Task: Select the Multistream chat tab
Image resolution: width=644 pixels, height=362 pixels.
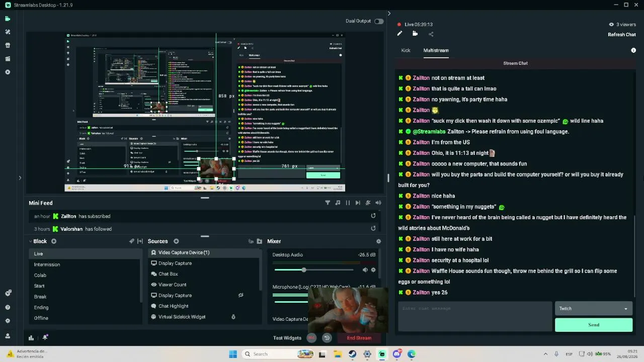Action: coord(436,50)
